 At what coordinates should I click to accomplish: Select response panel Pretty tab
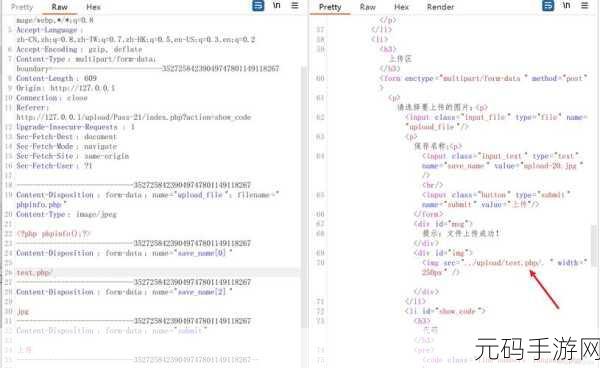[x=330, y=7]
